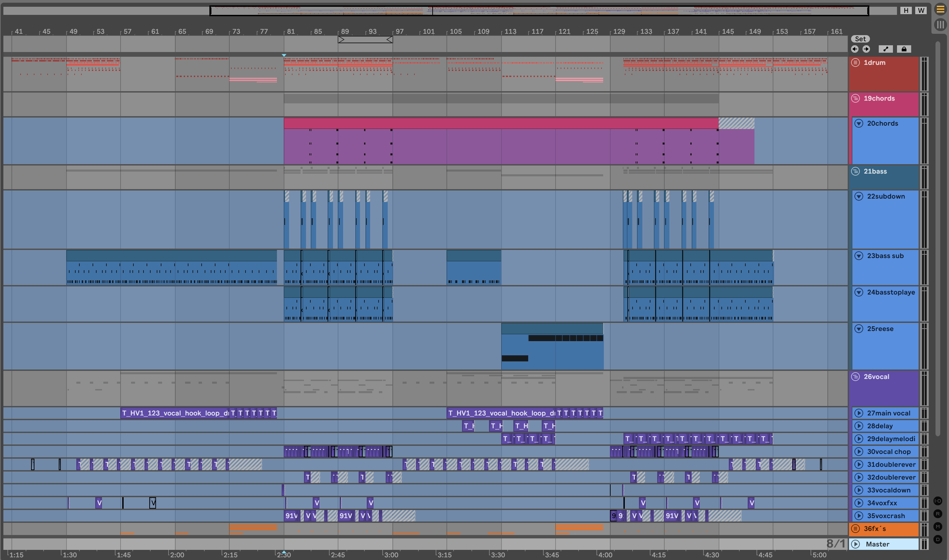Toggle the Lock Envelopes padlock icon
This screenshot has height=560, width=949.
(904, 49)
